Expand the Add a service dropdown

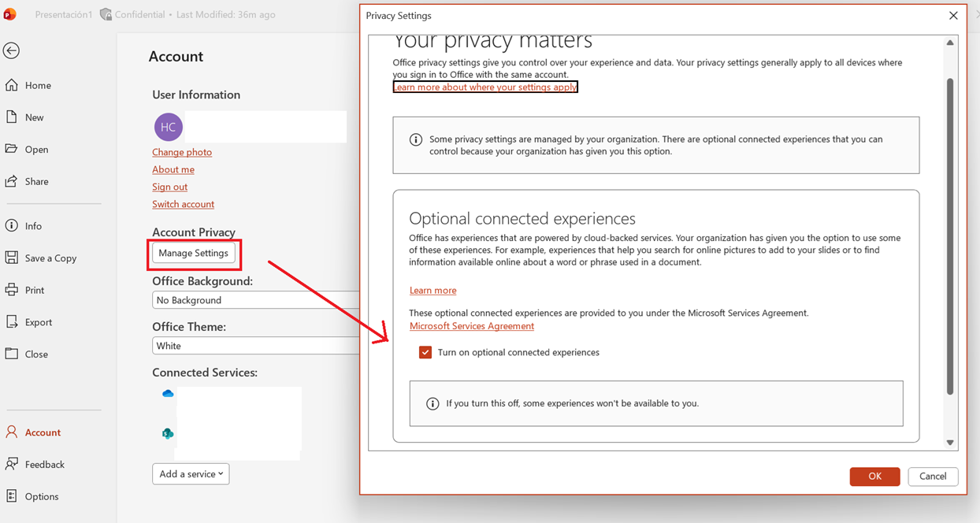click(x=191, y=473)
